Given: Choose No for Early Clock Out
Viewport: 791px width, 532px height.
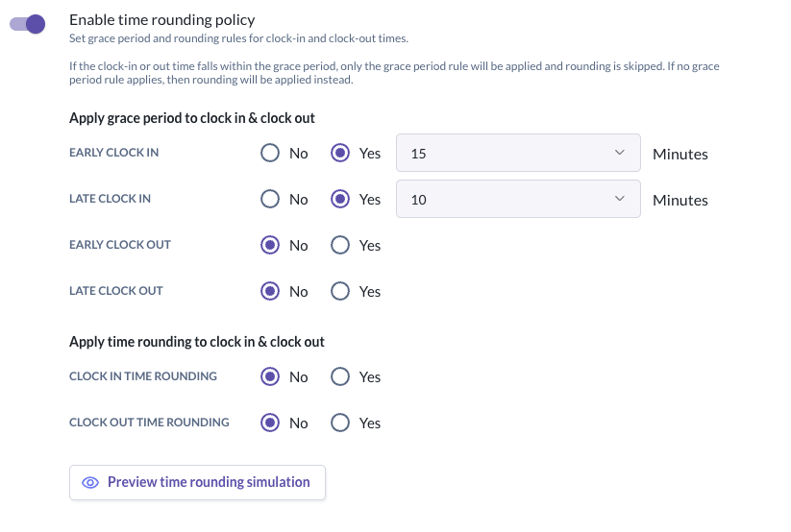Looking at the screenshot, I should 270,245.
